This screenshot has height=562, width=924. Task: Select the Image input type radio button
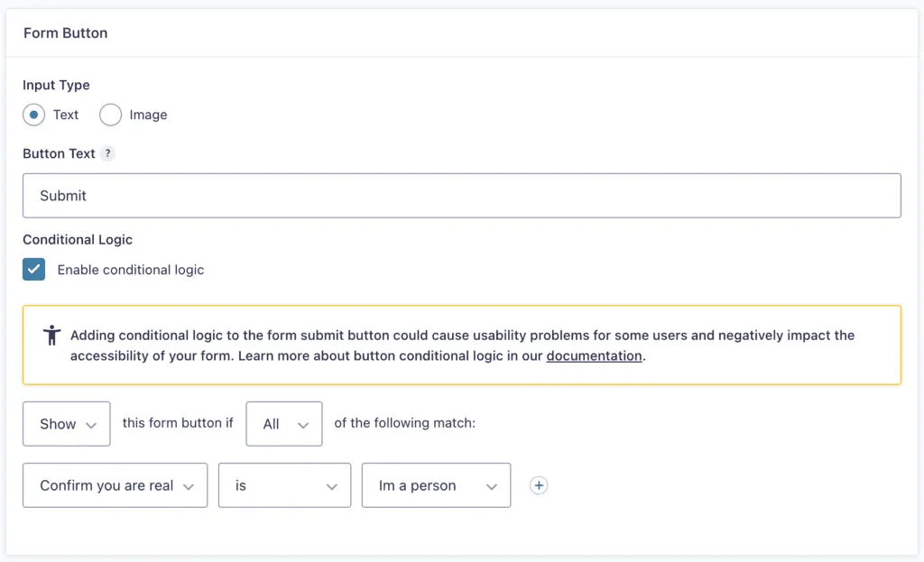coord(110,115)
